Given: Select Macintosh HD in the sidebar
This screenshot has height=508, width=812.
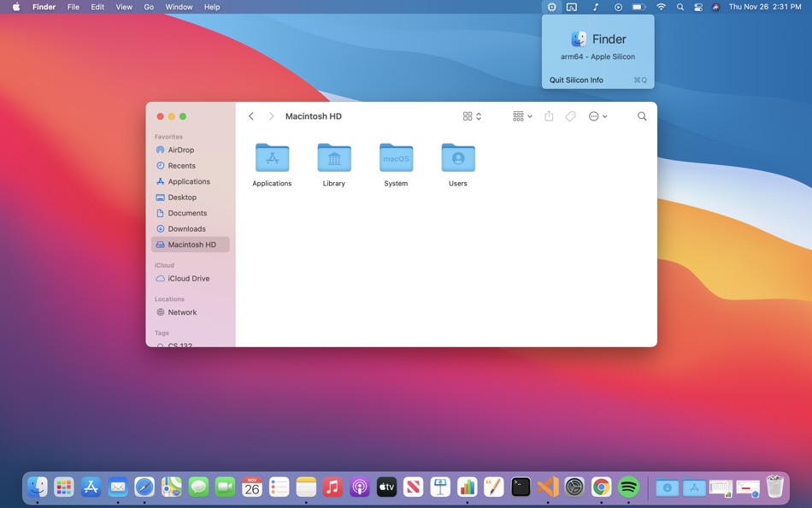Looking at the screenshot, I should coord(191,245).
